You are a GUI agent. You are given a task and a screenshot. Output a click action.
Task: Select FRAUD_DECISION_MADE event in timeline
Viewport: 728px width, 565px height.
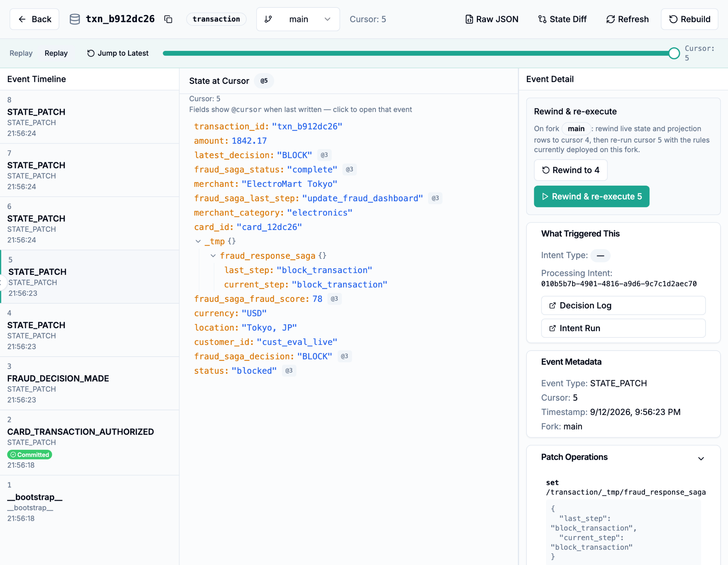coord(89,383)
